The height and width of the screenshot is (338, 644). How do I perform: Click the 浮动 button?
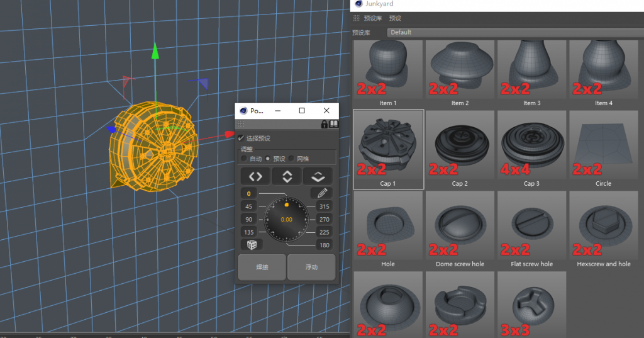(311, 267)
